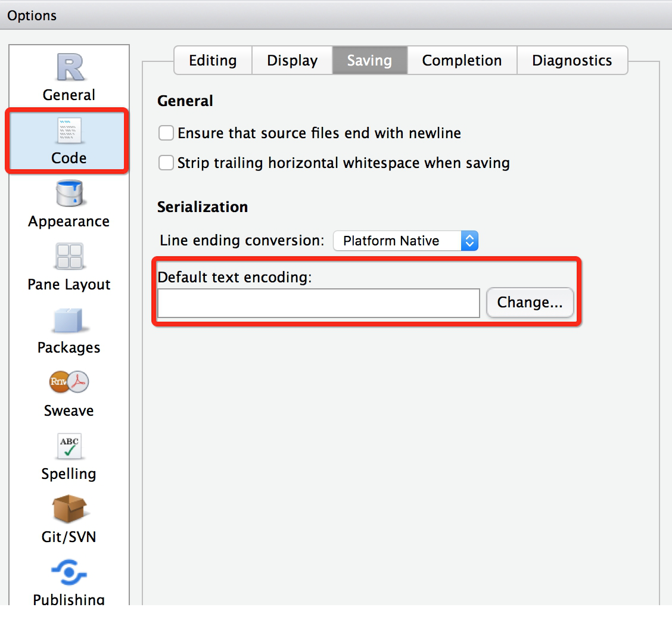The image size is (672, 629).
Task: Enable ensure source files end with newline
Action: point(166,133)
